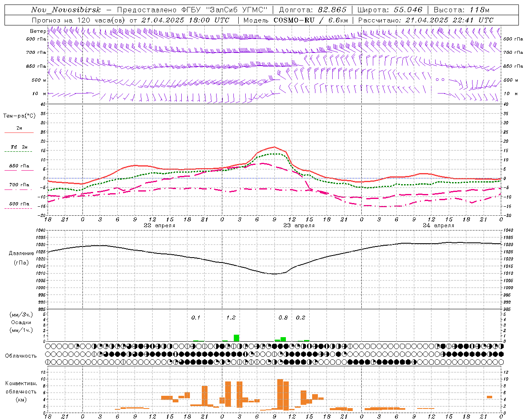Select the 0.1 precipitation amount value

[196, 318]
